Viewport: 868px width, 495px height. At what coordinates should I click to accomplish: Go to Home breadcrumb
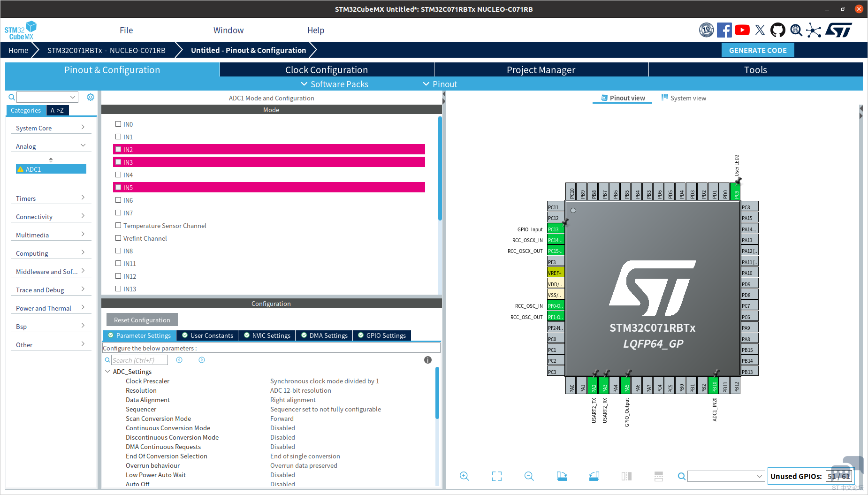(x=18, y=50)
